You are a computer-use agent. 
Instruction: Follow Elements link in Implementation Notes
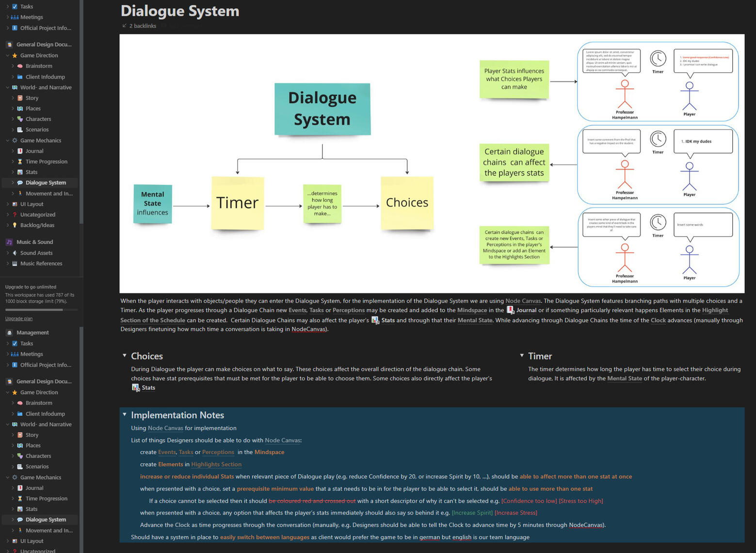pos(171,464)
